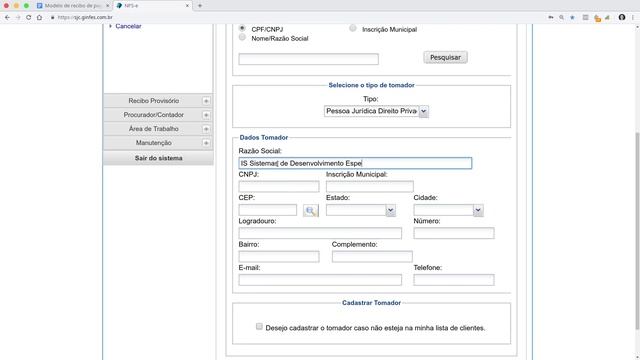Click the green extension icon in the toolbar
Image resolution: width=640 pixels, height=360 pixels.
tap(607, 18)
